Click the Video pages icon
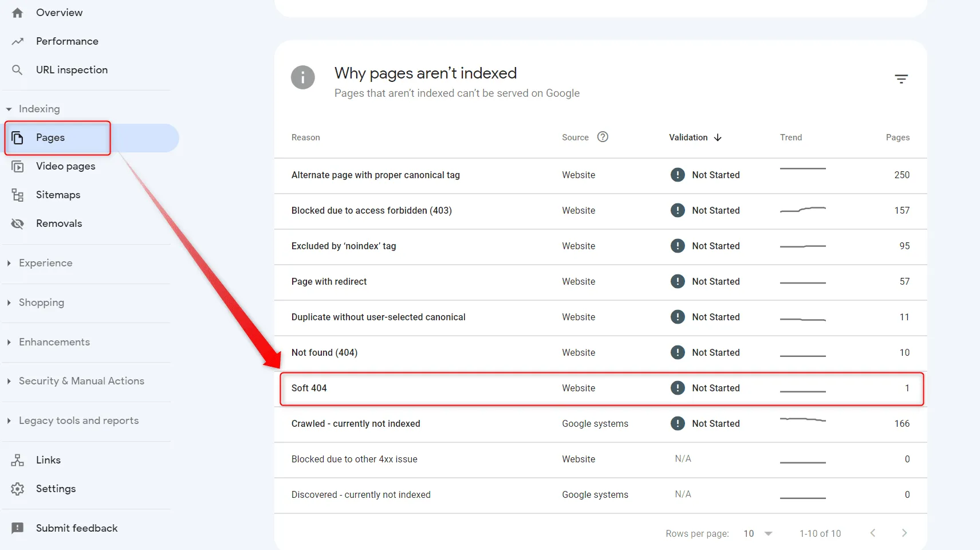 [x=18, y=166]
